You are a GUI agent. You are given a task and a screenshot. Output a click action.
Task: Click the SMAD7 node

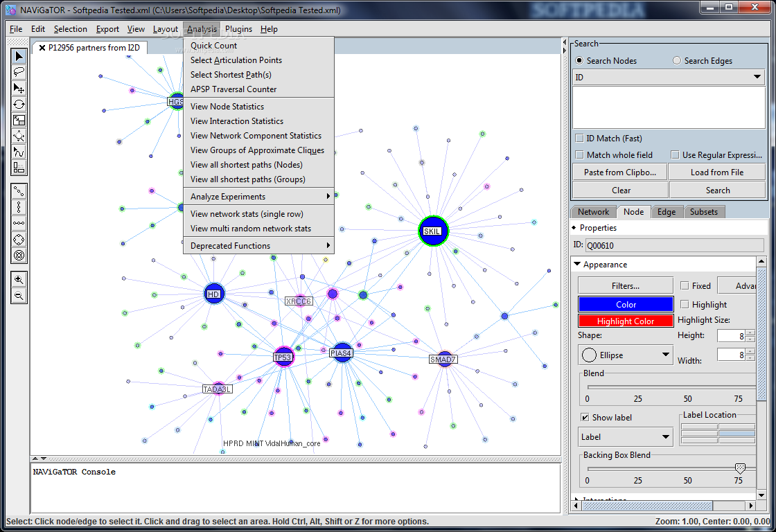coord(443,360)
